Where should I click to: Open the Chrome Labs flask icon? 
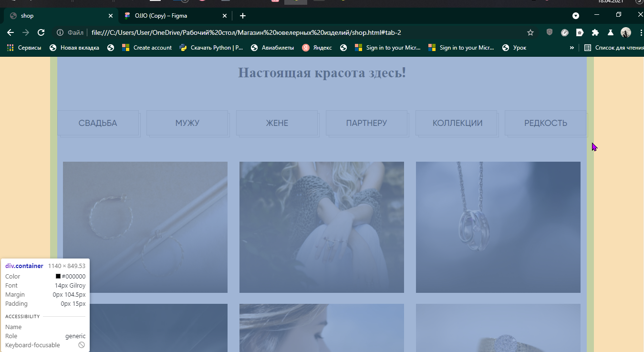click(x=610, y=32)
